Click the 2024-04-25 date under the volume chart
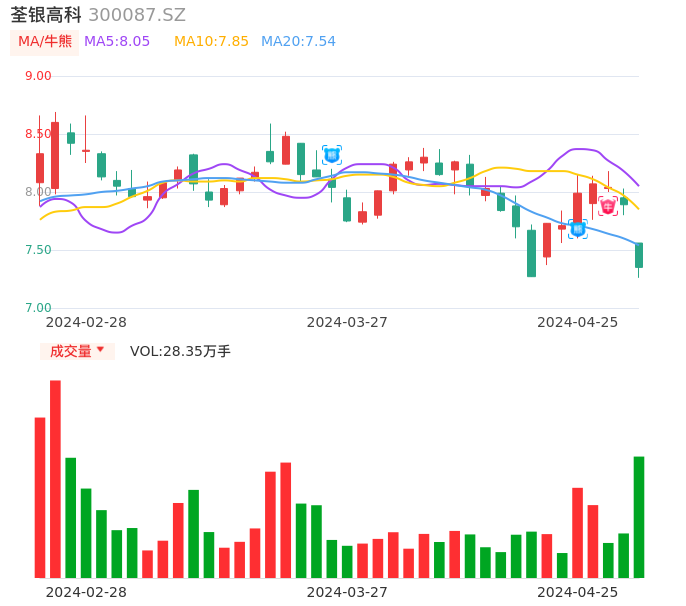The width and height of the screenshot is (686, 606). coord(578,592)
